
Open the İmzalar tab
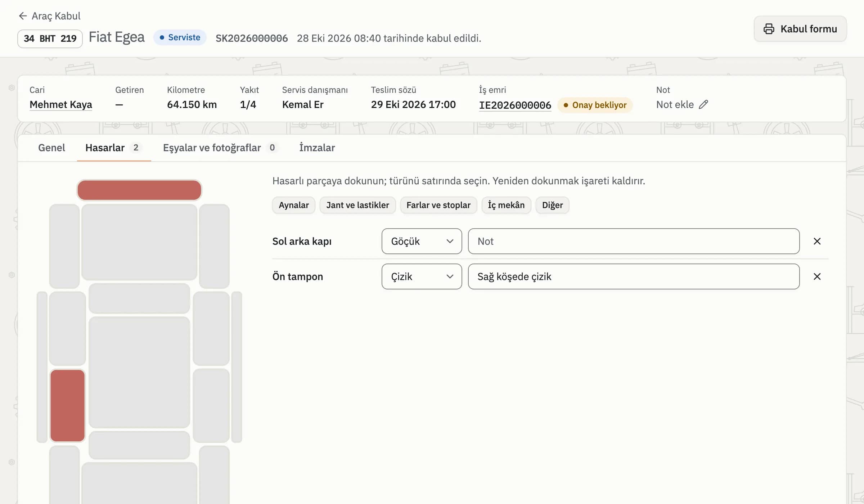[317, 148]
